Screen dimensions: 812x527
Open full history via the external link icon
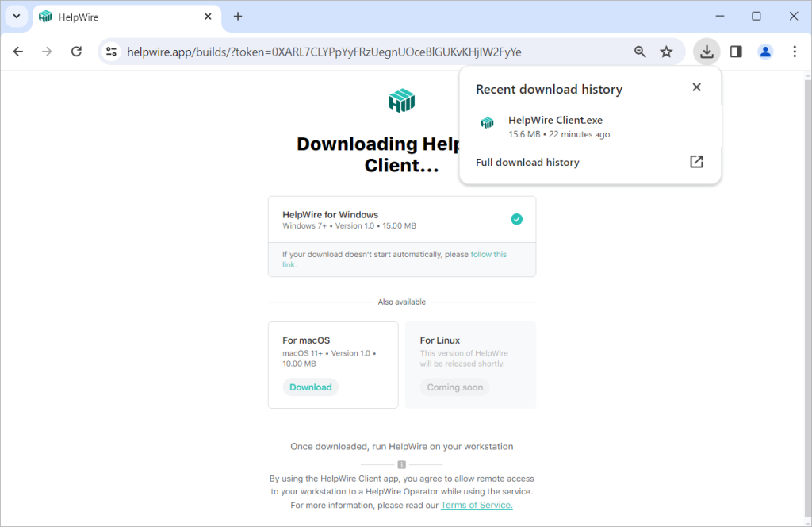(x=695, y=161)
